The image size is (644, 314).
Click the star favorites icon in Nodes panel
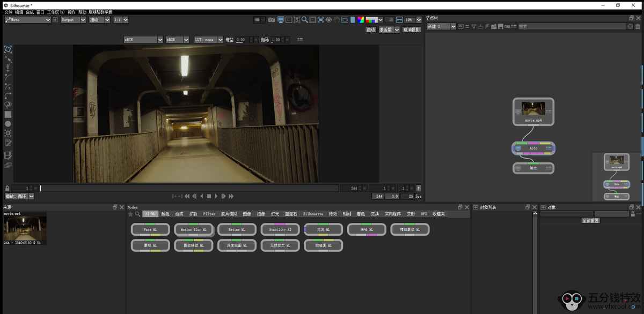coord(130,214)
